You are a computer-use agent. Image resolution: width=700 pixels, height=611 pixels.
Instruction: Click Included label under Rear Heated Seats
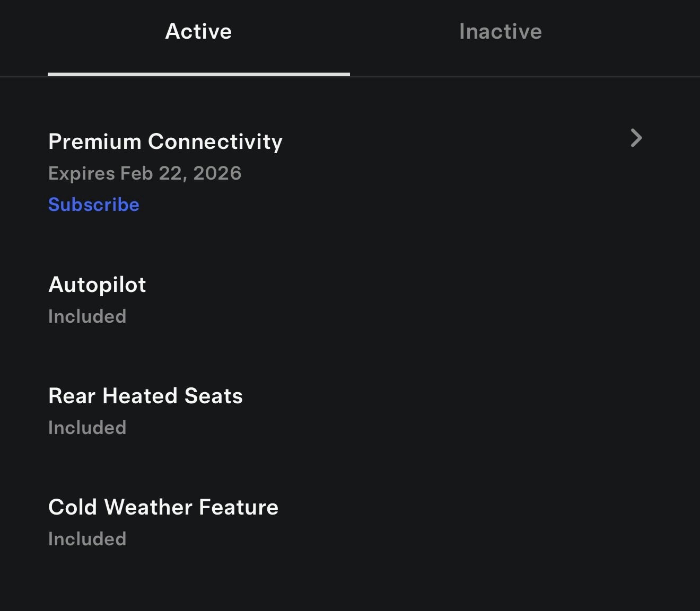pos(87,428)
